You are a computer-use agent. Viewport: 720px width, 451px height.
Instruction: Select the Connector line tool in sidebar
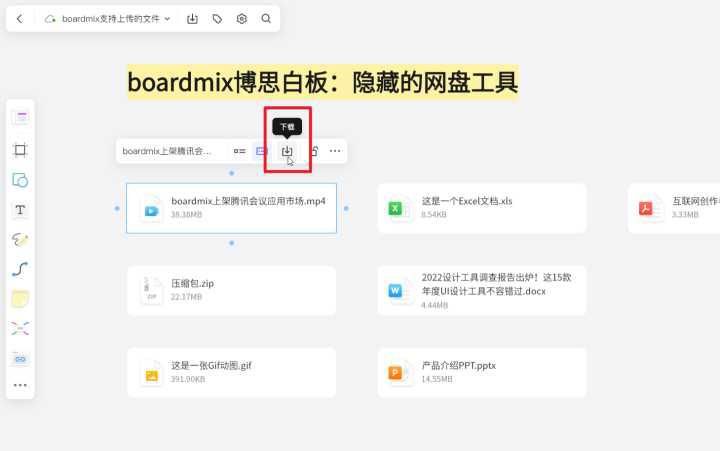click(20, 269)
